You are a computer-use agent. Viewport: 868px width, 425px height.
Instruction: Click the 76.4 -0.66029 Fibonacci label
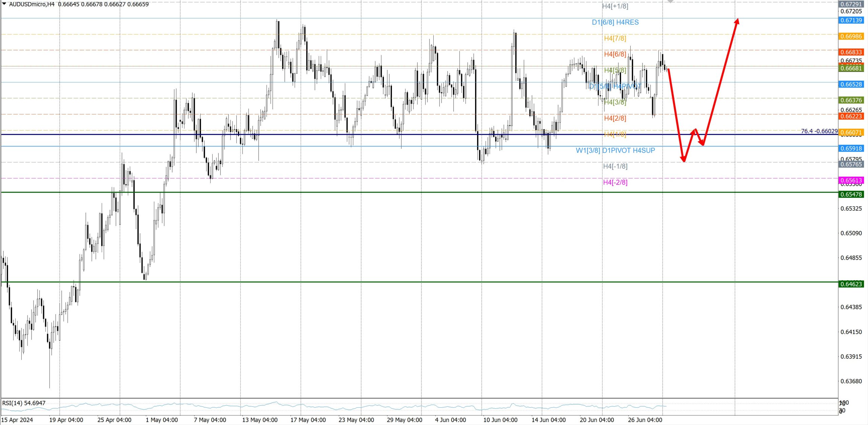pyautogui.click(x=819, y=131)
